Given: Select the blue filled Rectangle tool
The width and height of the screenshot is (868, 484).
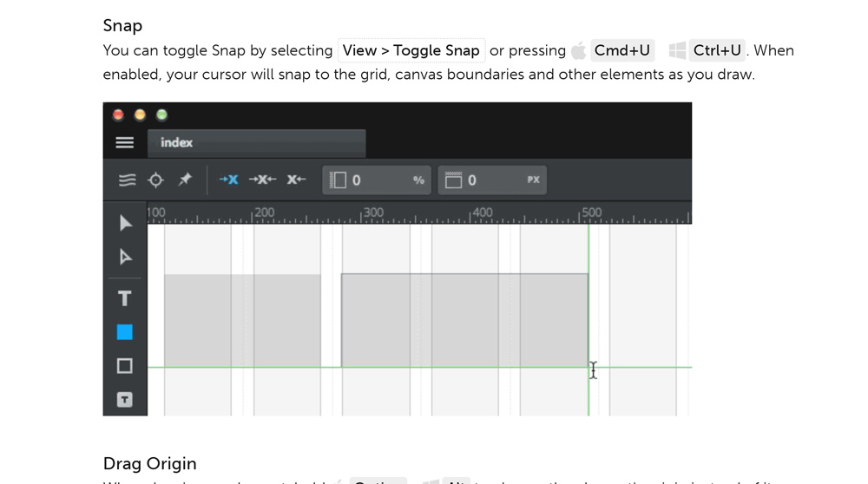Looking at the screenshot, I should pyautogui.click(x=124, y=332).
